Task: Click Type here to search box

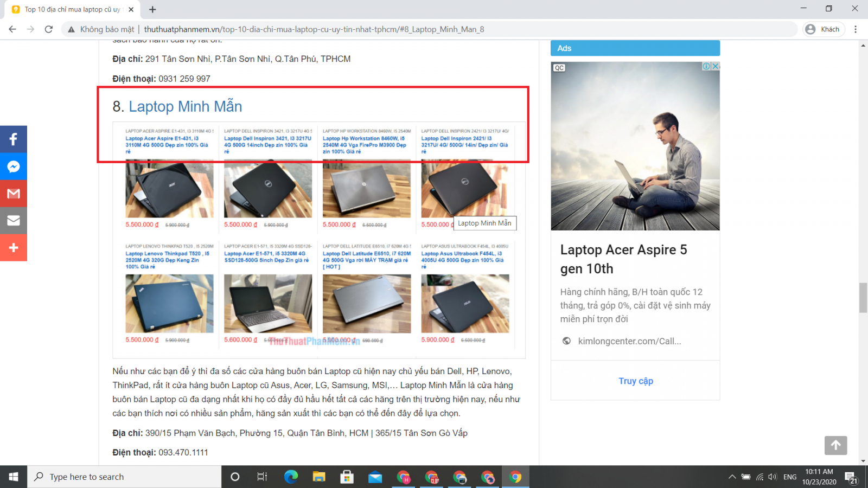Action: (124, 477)
